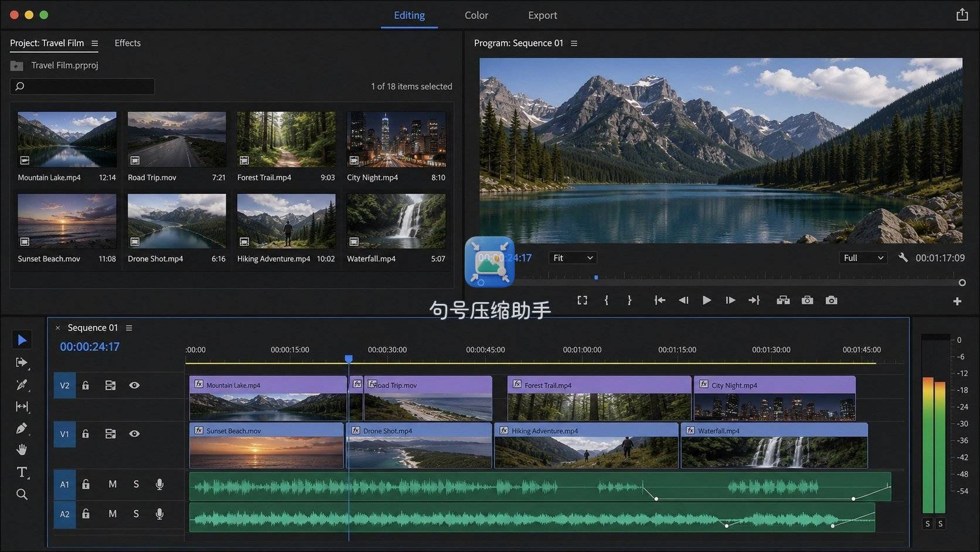Select the Pen tool

22,428
